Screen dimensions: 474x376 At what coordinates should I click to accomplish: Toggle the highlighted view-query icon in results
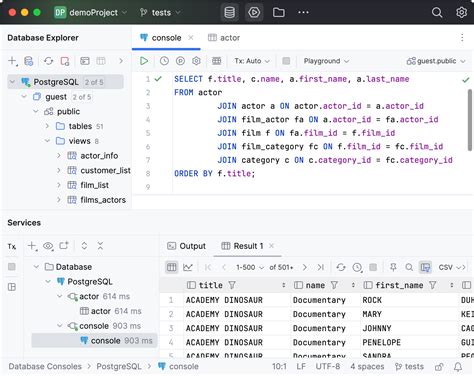click(425, 267)
